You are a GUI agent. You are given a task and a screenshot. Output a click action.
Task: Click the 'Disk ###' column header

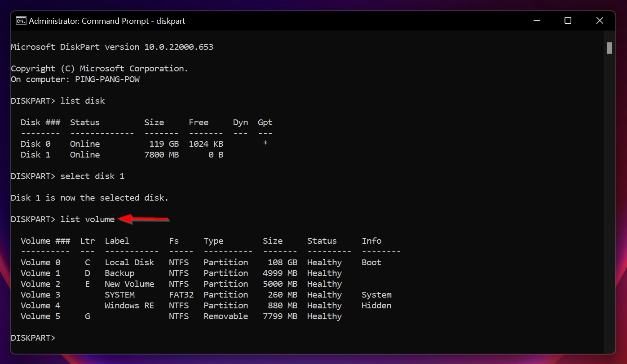[x=40, y=123]
